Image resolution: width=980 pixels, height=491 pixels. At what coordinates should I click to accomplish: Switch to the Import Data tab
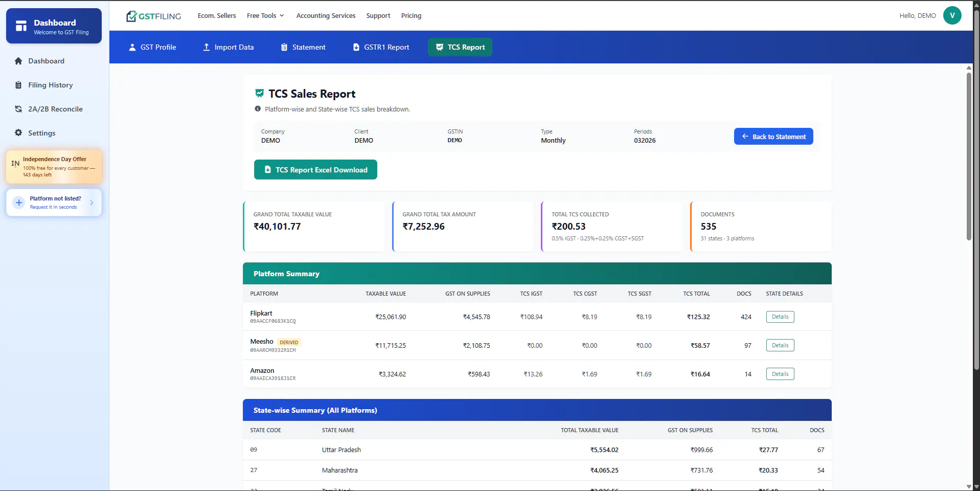(229, 47)
